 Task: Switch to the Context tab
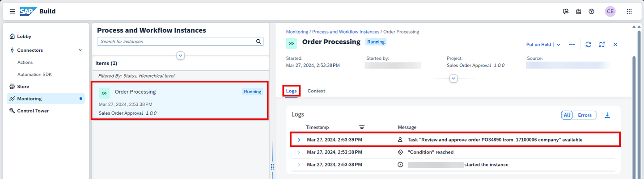coord(316,91)
